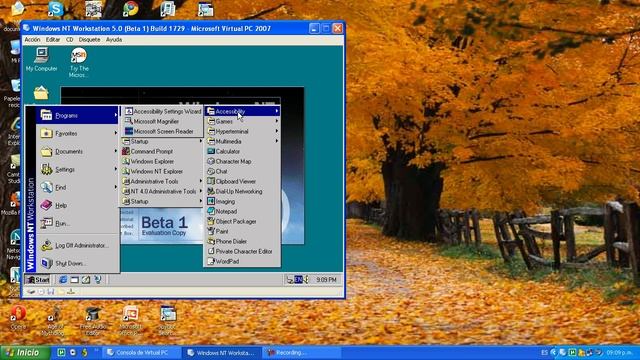
Task: Open Clipboard Viewer
Action: point(242,181)
